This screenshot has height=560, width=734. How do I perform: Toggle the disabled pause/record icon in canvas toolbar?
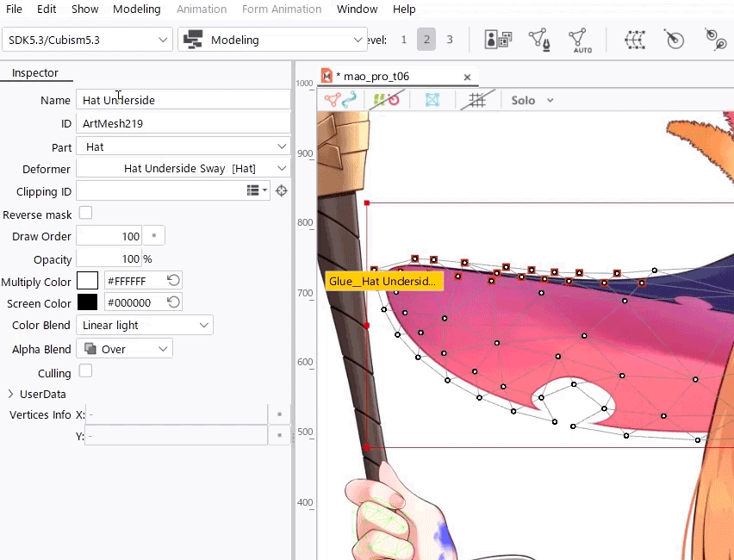coord(386,99)
